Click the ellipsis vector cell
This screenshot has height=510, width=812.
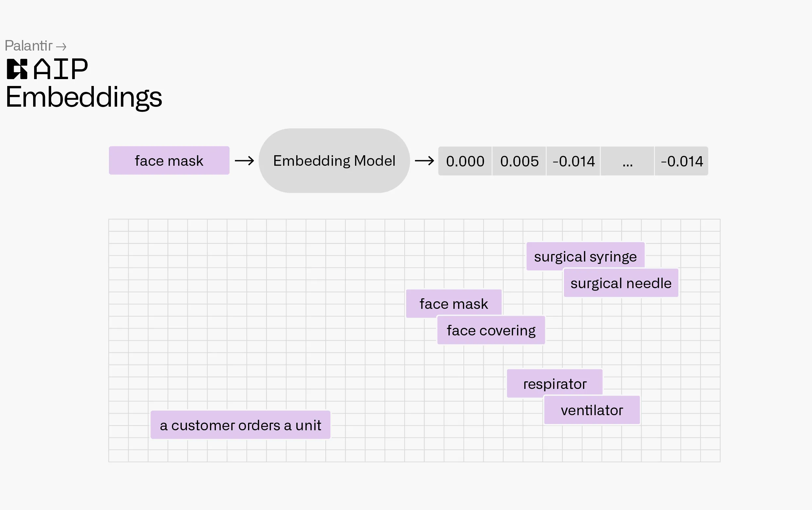[x=627, y=161]
